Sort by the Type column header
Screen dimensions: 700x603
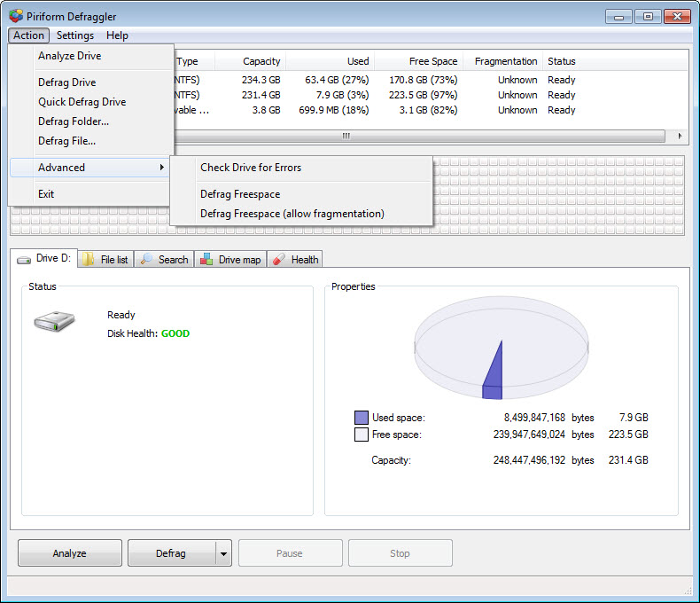194,61
